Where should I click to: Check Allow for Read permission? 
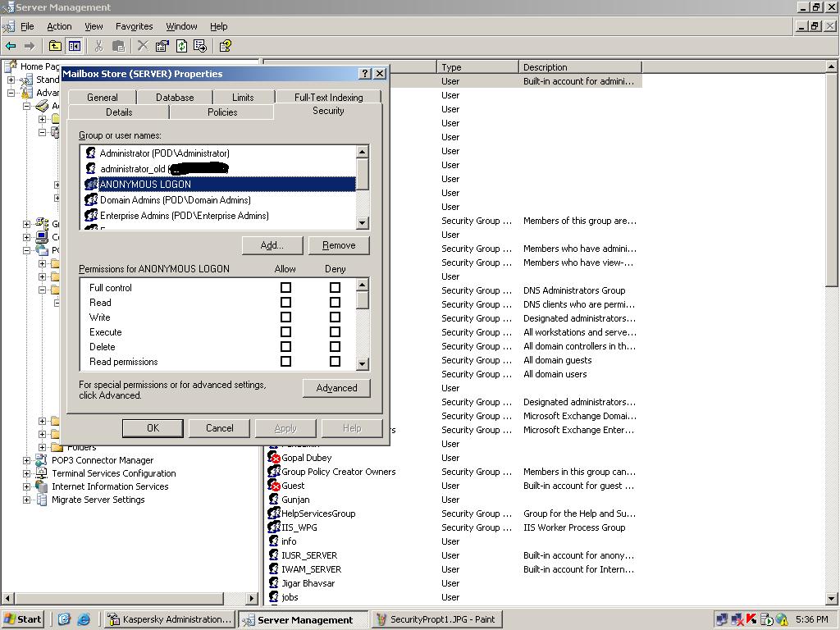(x=285, y=303)
